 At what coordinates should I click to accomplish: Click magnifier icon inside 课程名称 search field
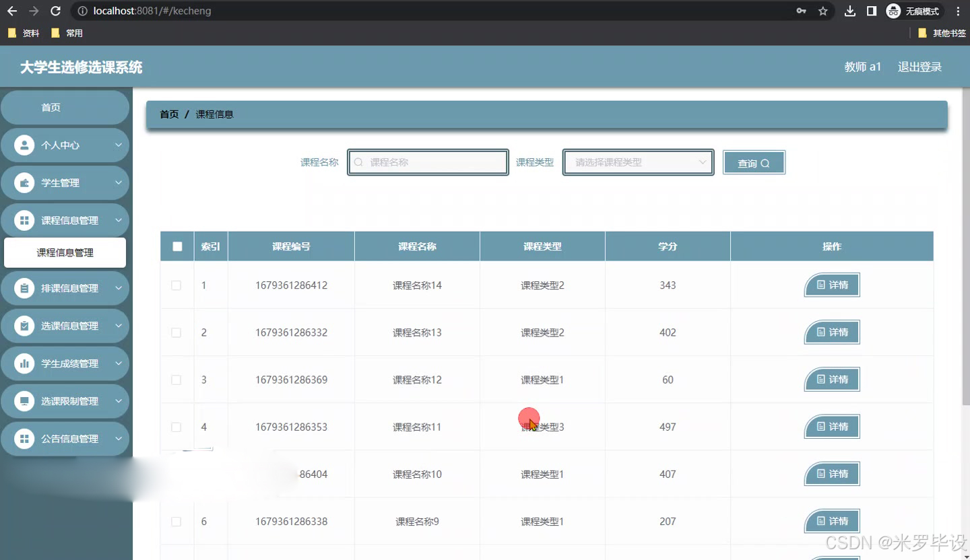click(x=358, y=162)
